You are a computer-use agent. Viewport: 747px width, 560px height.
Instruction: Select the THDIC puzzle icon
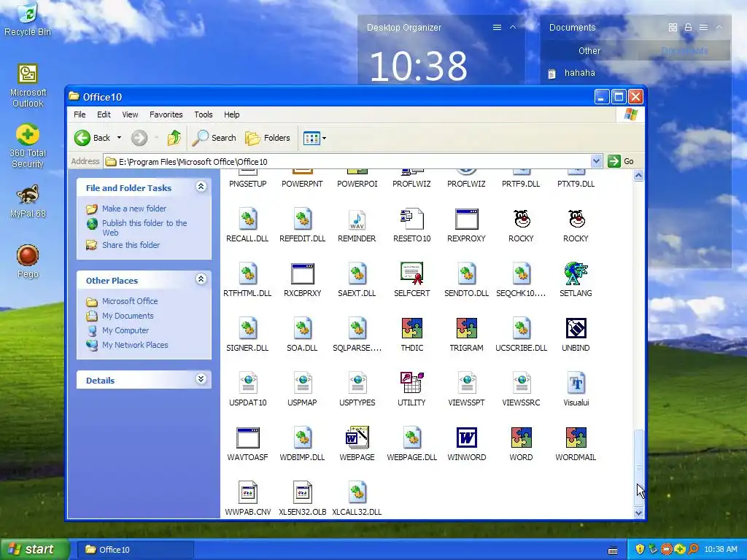coord(411,328)
